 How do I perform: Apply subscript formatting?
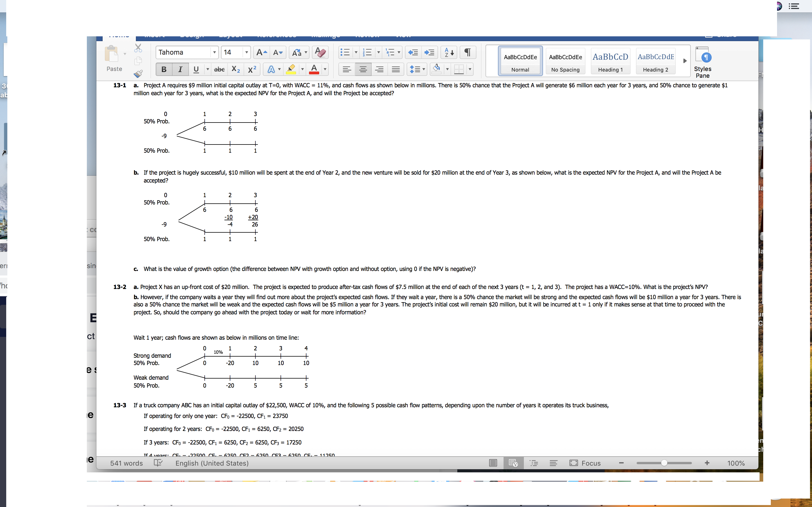point(235,69)
